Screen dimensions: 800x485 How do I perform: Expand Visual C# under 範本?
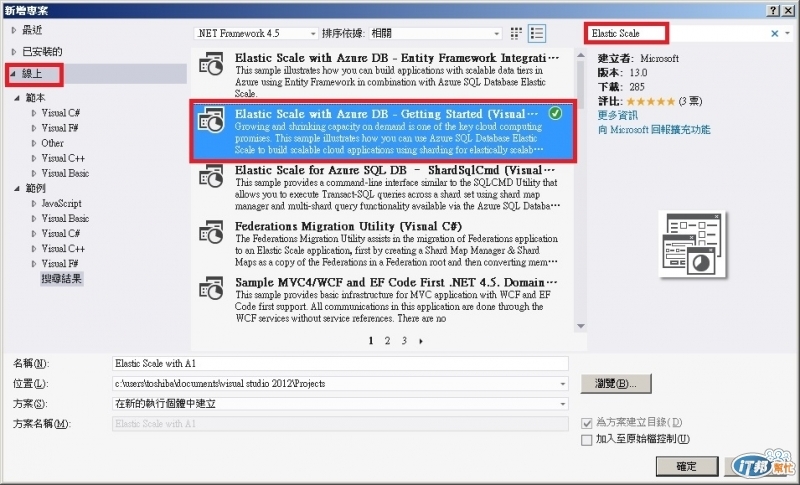34,113
